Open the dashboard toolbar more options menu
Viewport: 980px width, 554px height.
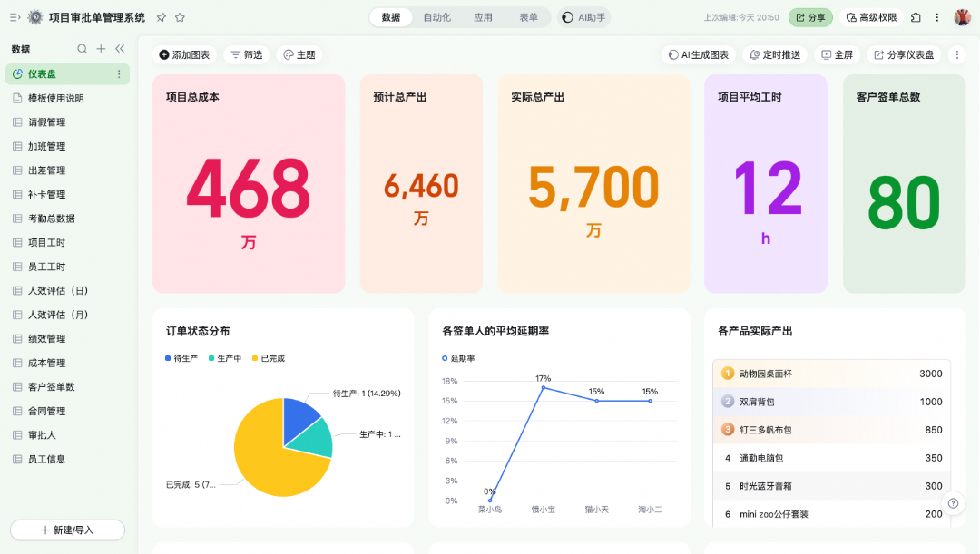[955, 55]
